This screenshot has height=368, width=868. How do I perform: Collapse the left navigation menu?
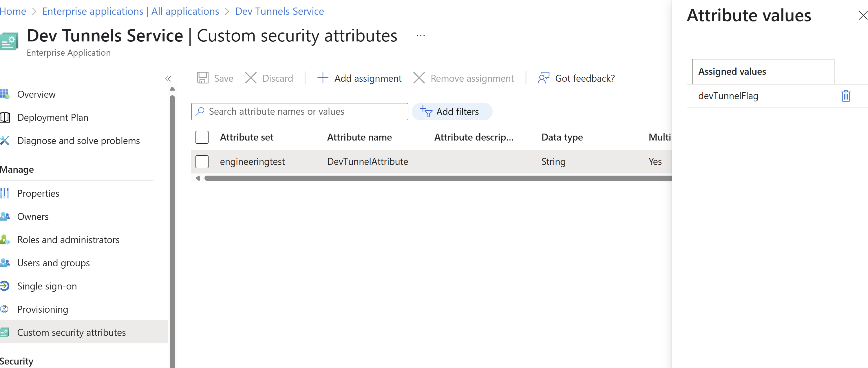point(168,79)
